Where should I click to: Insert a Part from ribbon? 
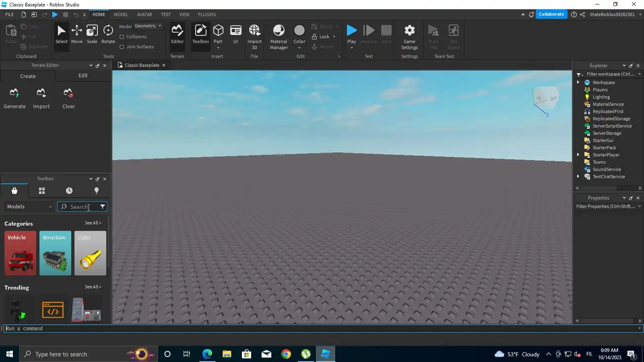click(x=218, y=34)
